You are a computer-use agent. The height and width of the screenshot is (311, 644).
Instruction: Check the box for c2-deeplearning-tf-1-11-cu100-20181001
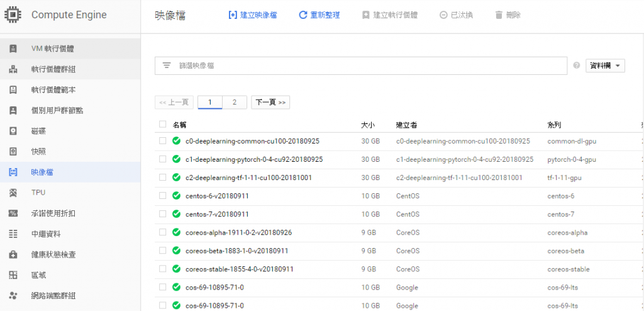(163, 178)
